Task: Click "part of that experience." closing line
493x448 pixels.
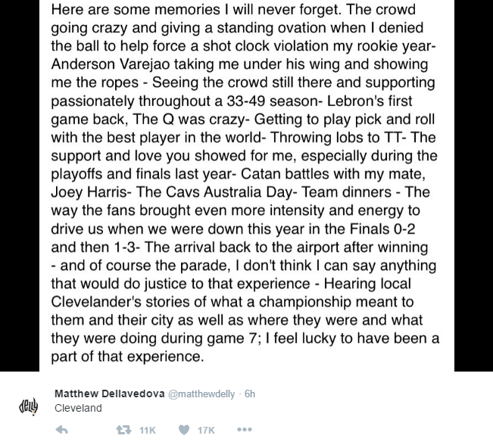Action: click(127, 357)
